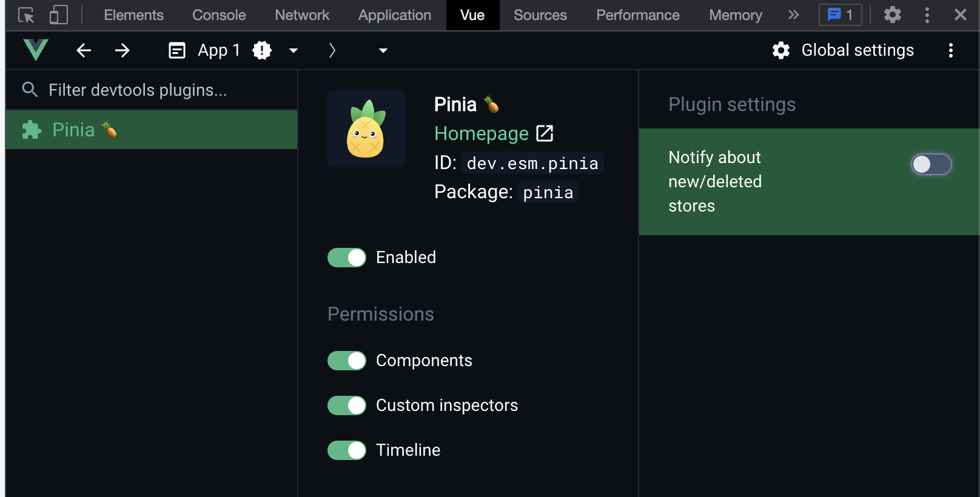Viewport: 980px width, 497px height.
Task: Click the Pinia pineapple logo thumbnail
Action: click(366, 128)
